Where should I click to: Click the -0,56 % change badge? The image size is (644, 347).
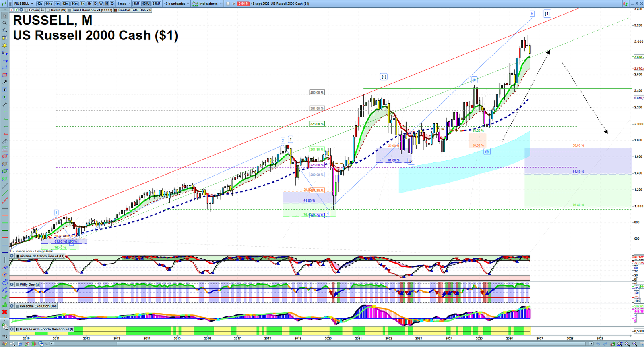tap(243, 4)
